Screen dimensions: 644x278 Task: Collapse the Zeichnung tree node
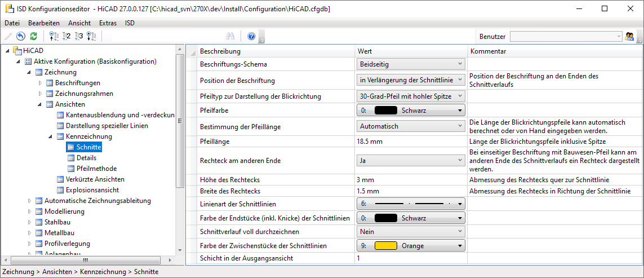(29, 72)
